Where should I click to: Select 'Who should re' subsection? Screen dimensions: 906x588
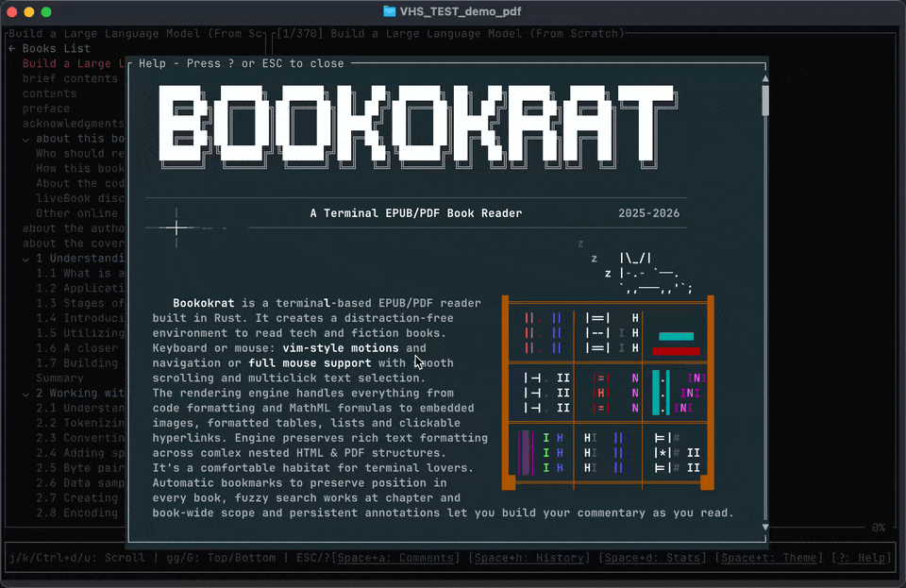coord(80,154)
